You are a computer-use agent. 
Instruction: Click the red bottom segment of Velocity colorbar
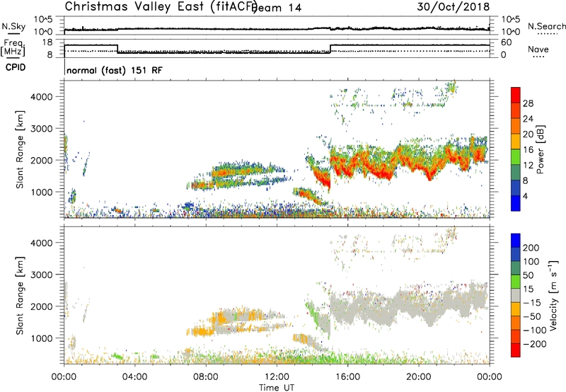click(516, 350)
